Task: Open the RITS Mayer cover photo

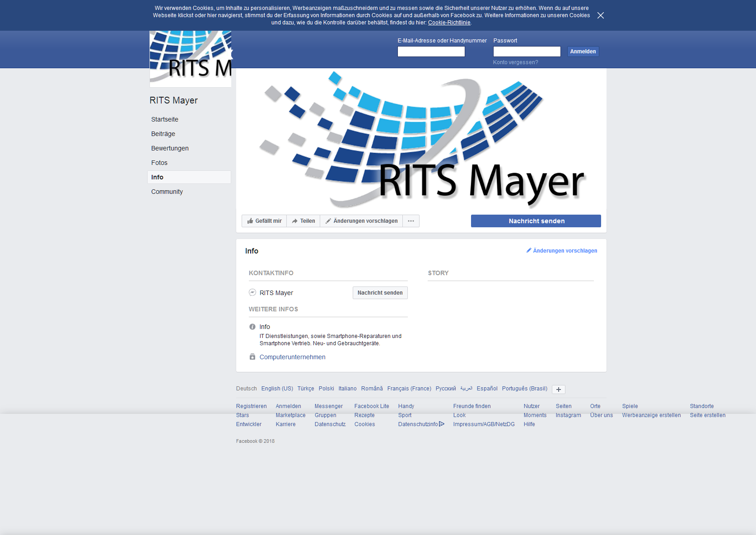Action: pos(421,139)
